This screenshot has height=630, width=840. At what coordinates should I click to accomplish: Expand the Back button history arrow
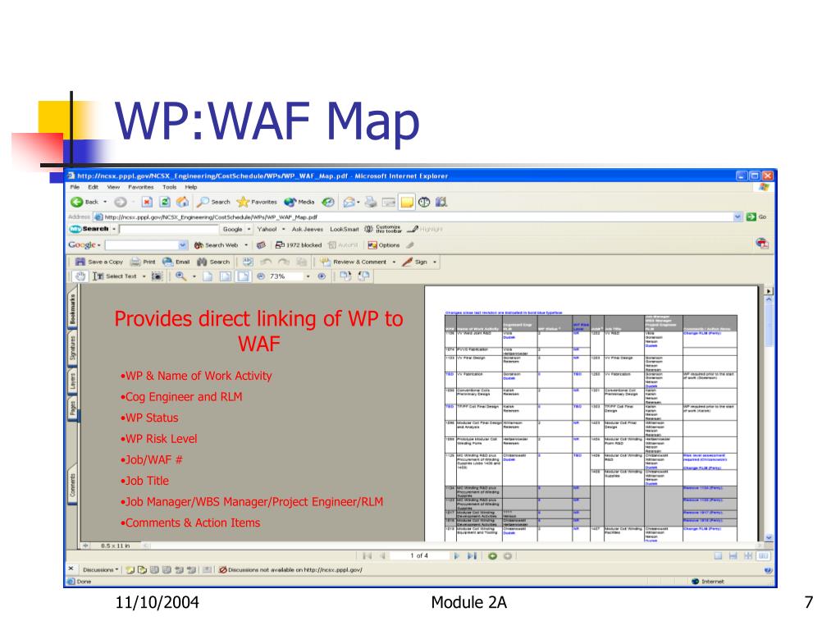point(105,202)
